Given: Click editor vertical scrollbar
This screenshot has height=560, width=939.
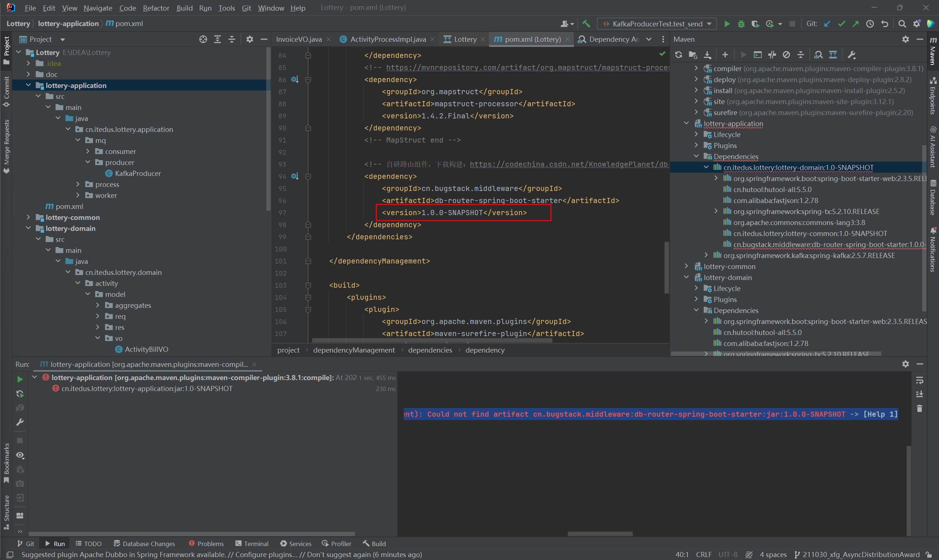Looking at the screenshot, I should [x=667, y=268].
